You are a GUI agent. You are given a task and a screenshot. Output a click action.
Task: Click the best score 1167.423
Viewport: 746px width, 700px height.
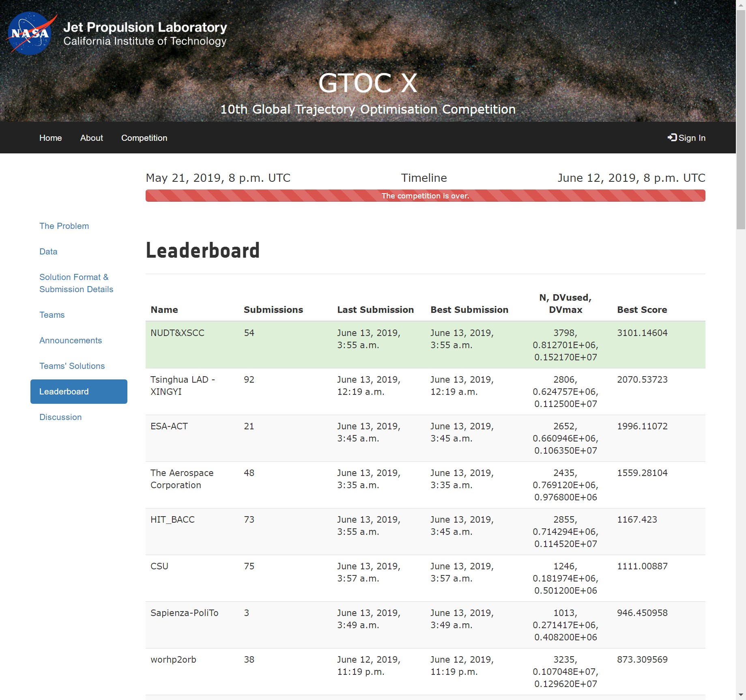click(x=637, y=519)
